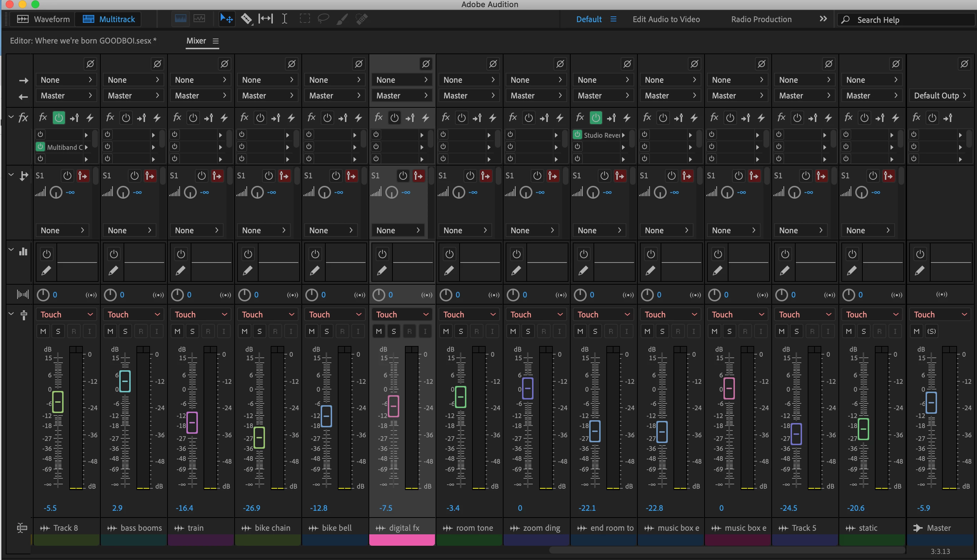
Task: Click the static track volume fader
Action: click(863, 428)
